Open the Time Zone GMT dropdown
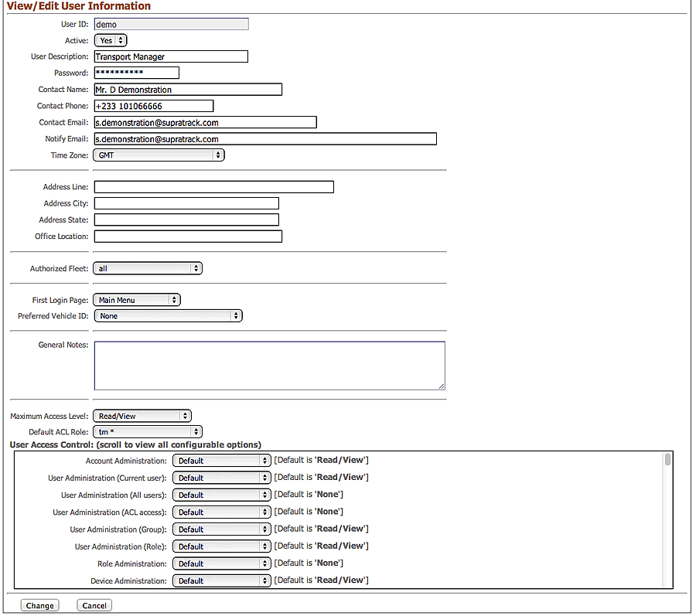The image size is (696, 616). tap(159, 155)
